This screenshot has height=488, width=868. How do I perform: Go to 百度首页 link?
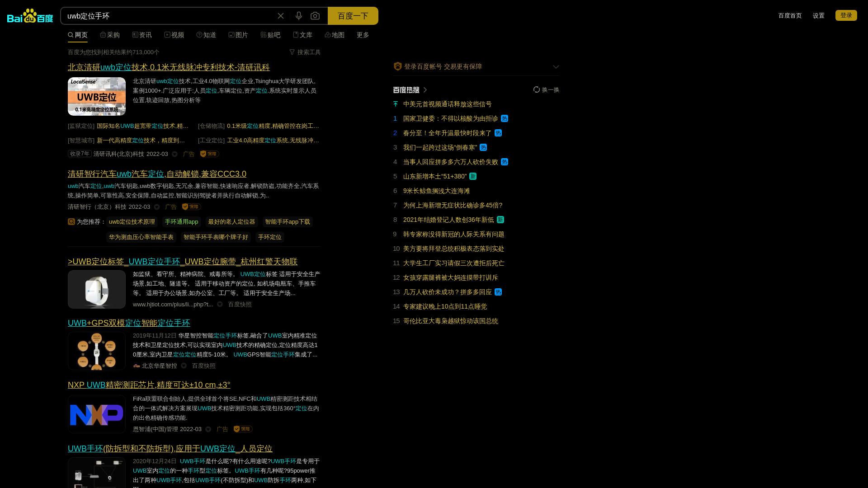pyautogui.click(x=790, y=16)
